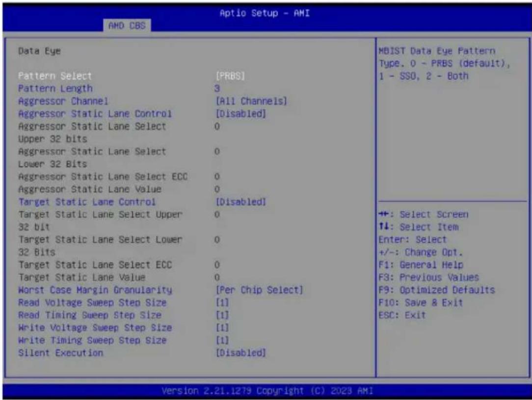This screenshot has height=400, width=532.
Task: Select Read Timing Sweep Step Size label
Action: click(x=90, y=315)
